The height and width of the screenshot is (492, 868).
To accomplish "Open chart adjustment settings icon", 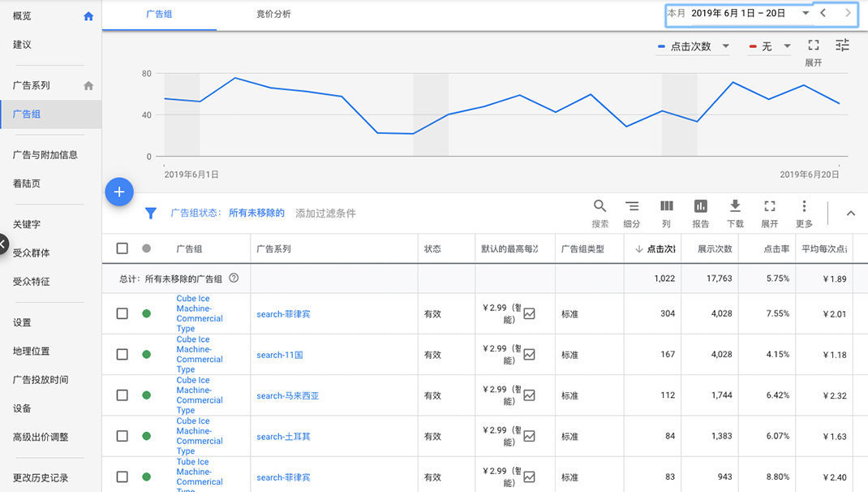I will pyautogui.click(x=843, y=45).
